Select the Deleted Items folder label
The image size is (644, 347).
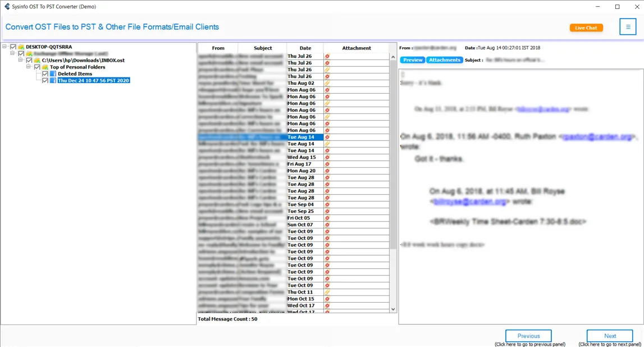[75, 74]
